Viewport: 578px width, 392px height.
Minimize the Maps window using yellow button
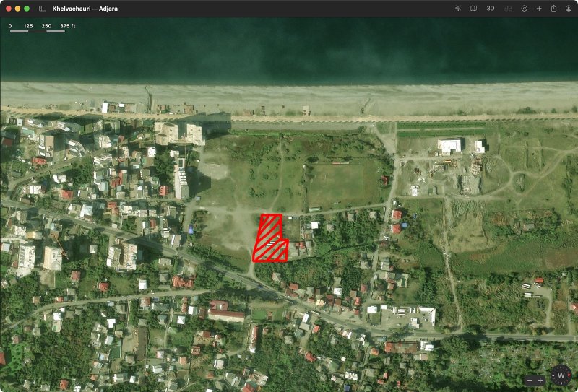[x=17, y=9]
